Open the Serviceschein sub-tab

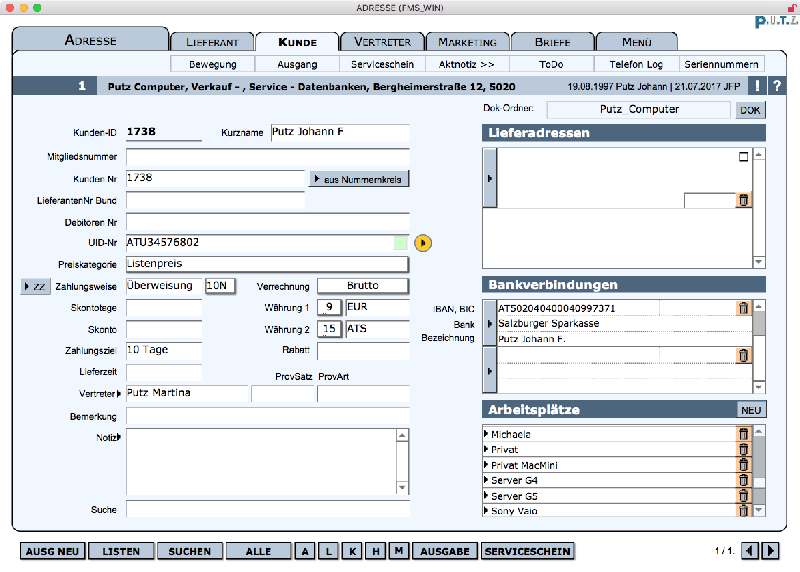(382, 64)
